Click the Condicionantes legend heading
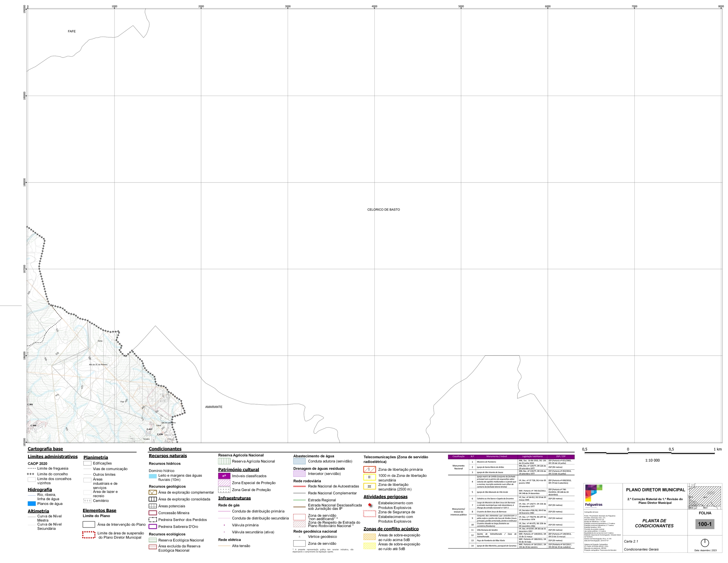Screen dimensions: 728x563 click(x=165, y=449)
